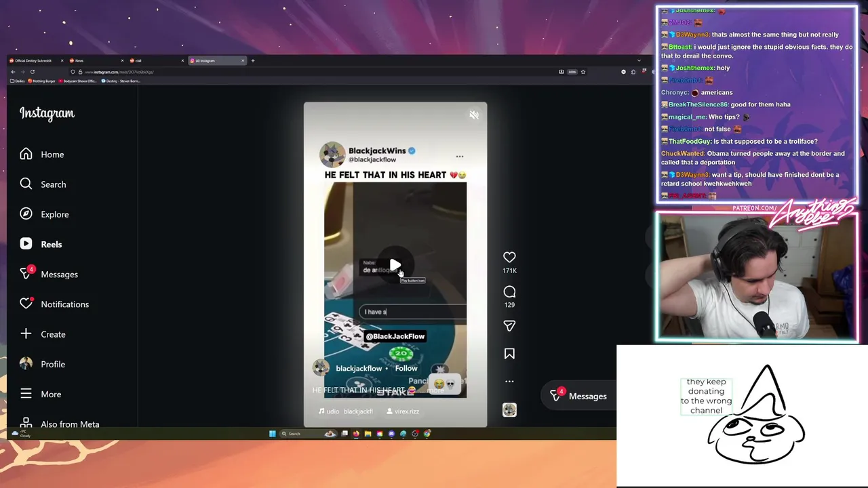The image size is (868, 488).
Task: Open the 200% zoom level indicator
Action: click(x=572, y=72)
